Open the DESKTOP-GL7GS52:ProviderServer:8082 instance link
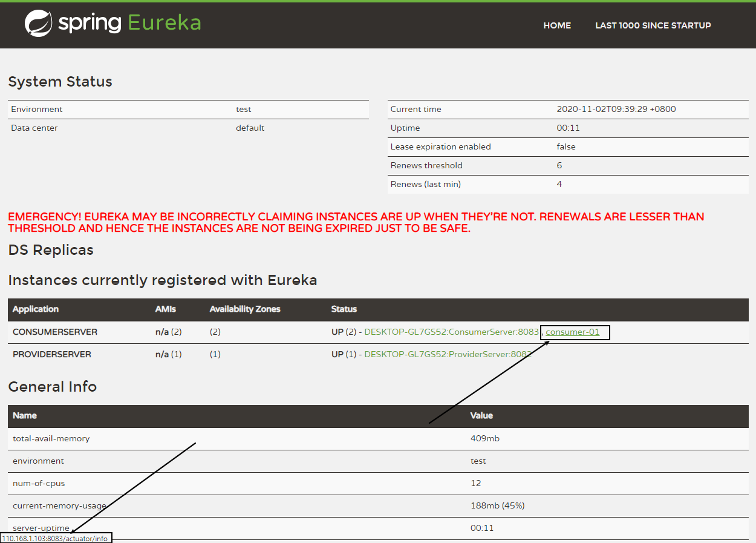The height and width of the screenshot is (543, 756). [448, 354]
